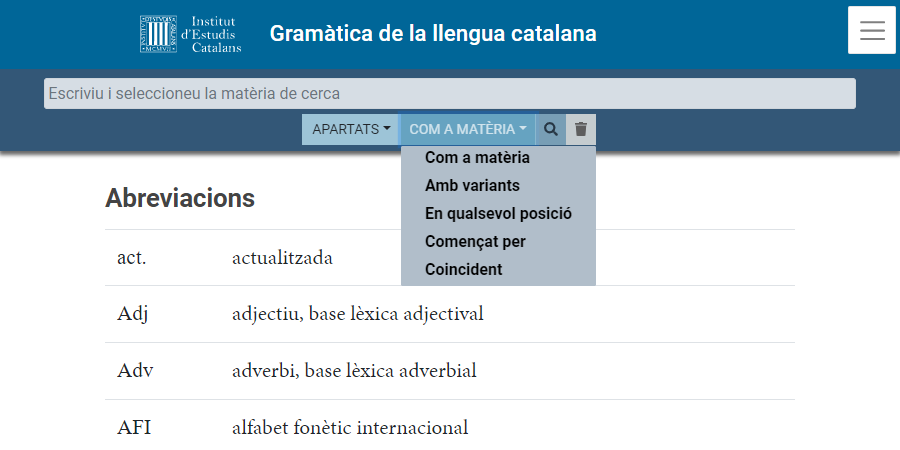Image resolution: width=900 pixels, height=450 pixels.
Task: Pick 'En qualsevol posició' from the menu
Action: [498, 214]
